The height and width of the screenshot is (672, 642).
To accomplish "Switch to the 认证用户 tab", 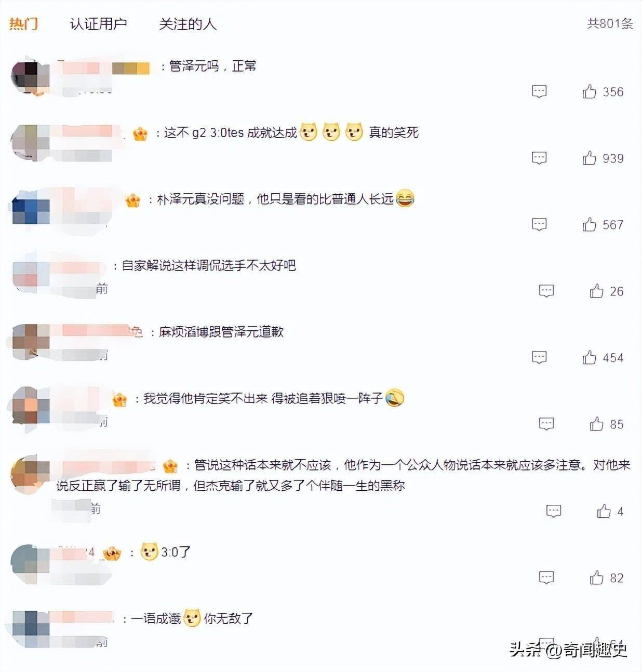I will pyautogui.click(x=98, y=23).
